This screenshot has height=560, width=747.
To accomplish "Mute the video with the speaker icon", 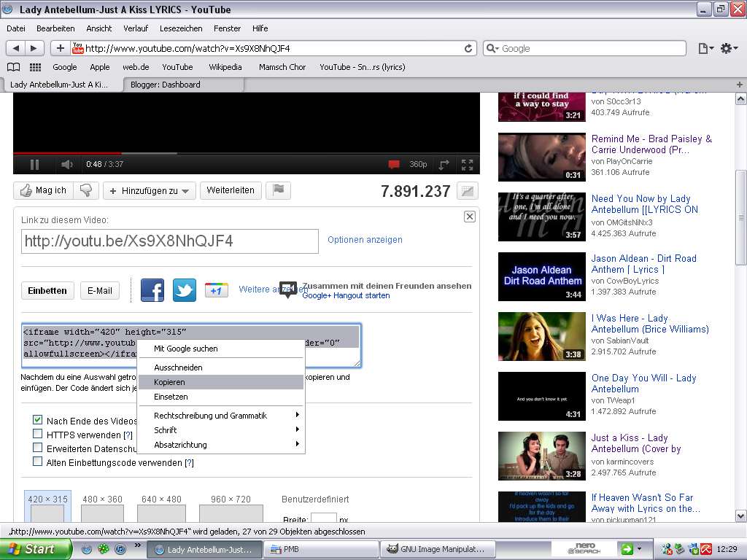I will (x=67, y=164).
